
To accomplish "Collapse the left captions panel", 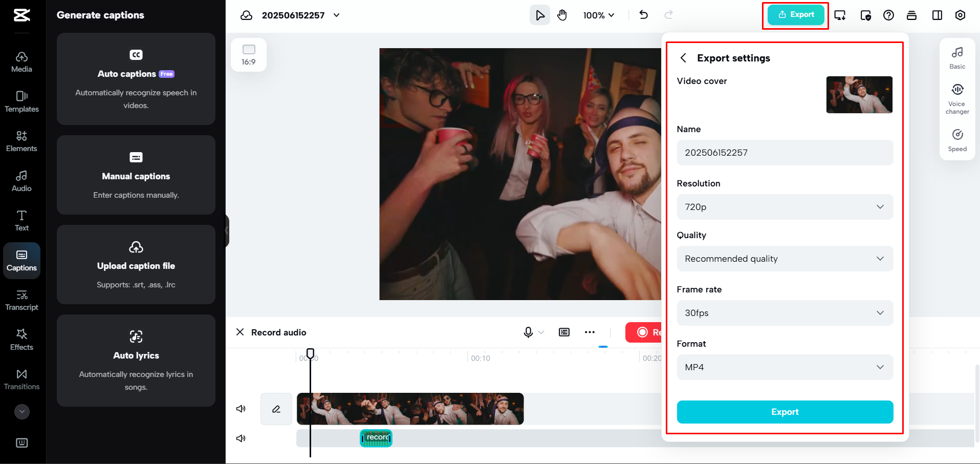I will pos(227,230).
